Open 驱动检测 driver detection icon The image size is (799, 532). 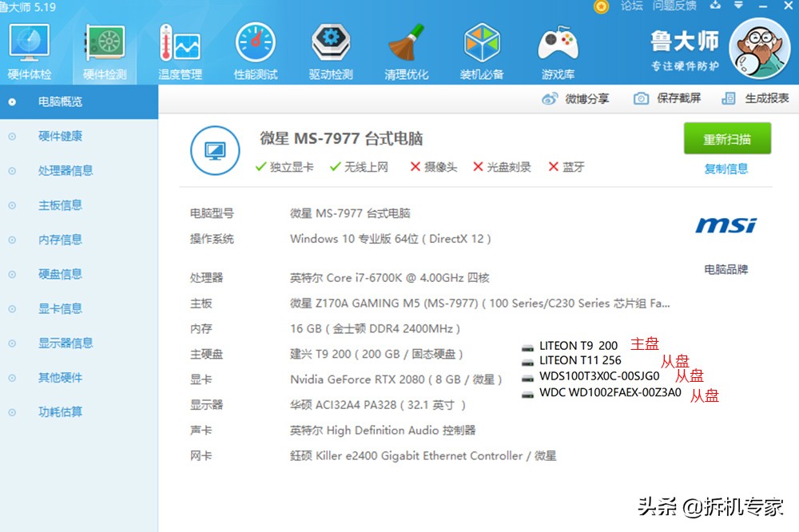[x=331, y=48]
